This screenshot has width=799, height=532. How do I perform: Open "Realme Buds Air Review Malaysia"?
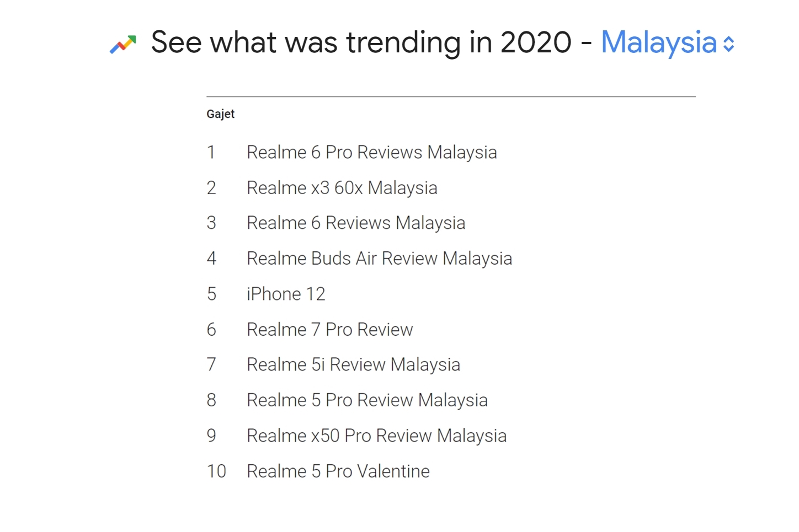[x=379, y=259]
